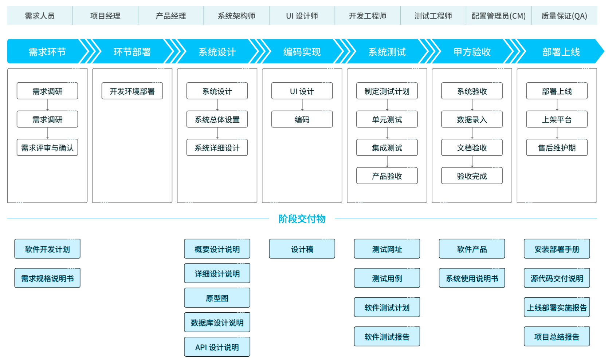
Task: Select the 环节部署 phase arrow
Action: [x=132, y=52]
